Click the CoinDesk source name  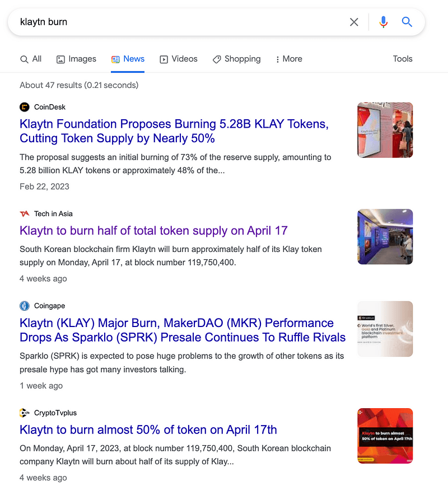tap(50, 108)
